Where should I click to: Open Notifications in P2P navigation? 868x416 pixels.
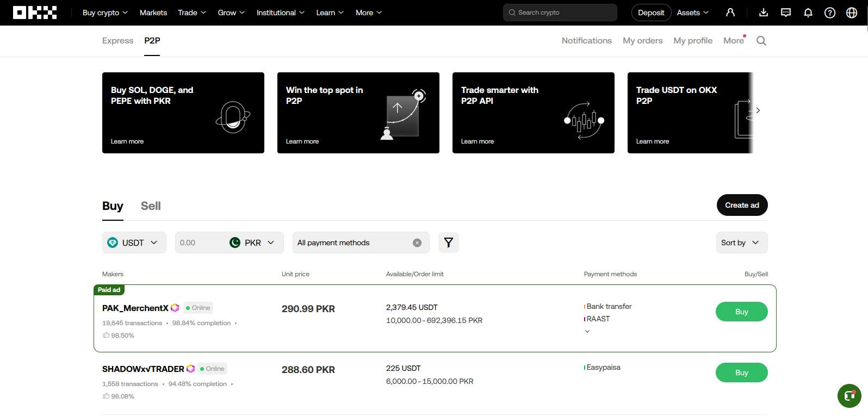(587, 41)
